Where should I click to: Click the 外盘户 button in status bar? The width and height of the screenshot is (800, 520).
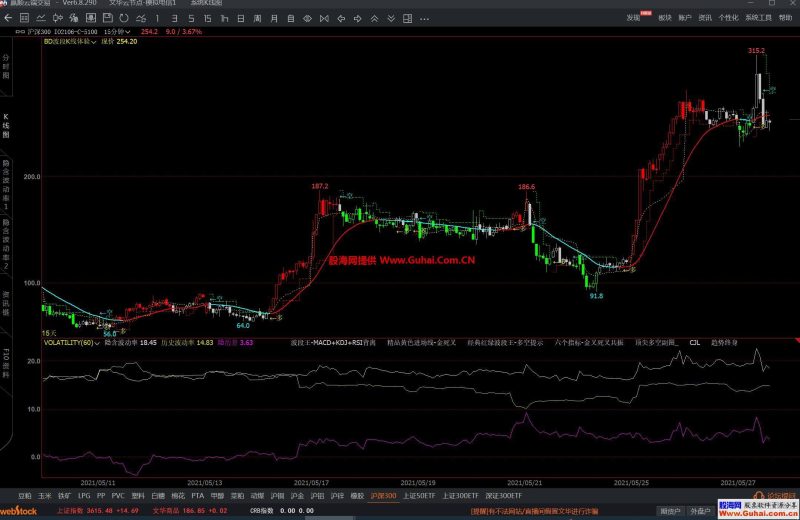[x=700, y=511]
